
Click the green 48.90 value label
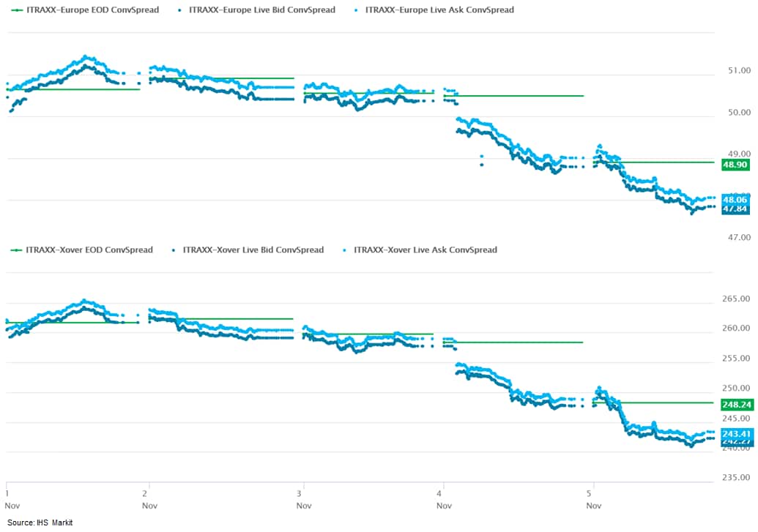coord(735,165)
